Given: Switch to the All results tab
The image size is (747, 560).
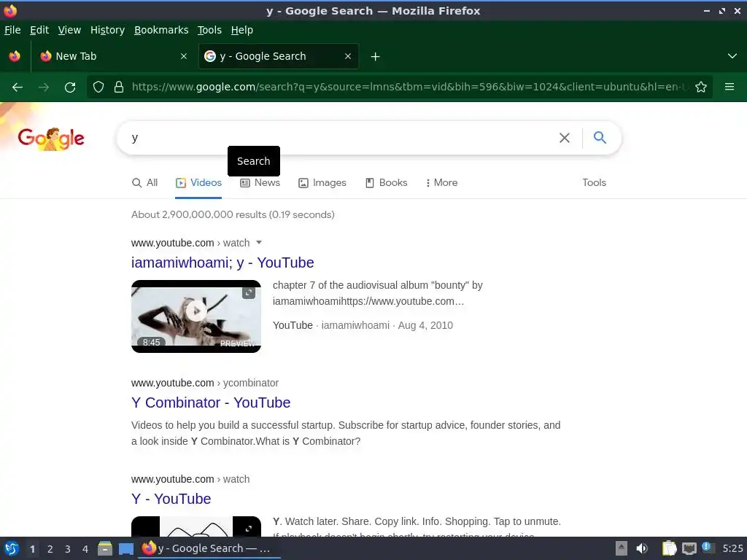Looking at the screenshot, I should 145,183.
